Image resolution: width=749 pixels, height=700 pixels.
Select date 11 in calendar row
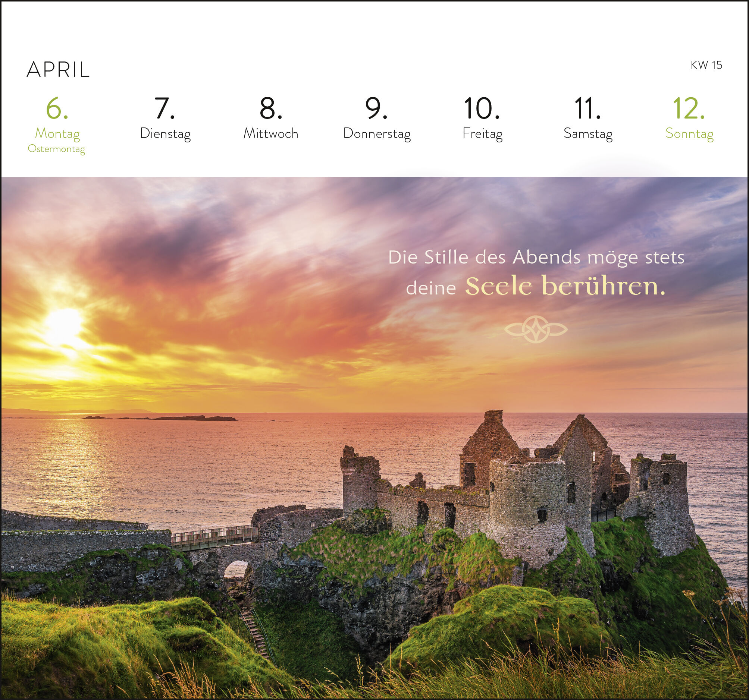pos(587,108)
